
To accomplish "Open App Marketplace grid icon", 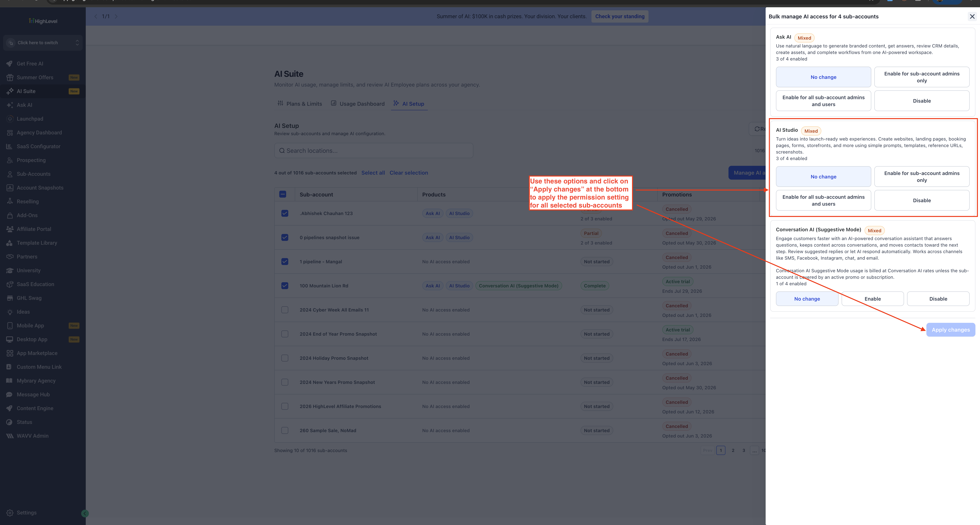I will point(10,353).
